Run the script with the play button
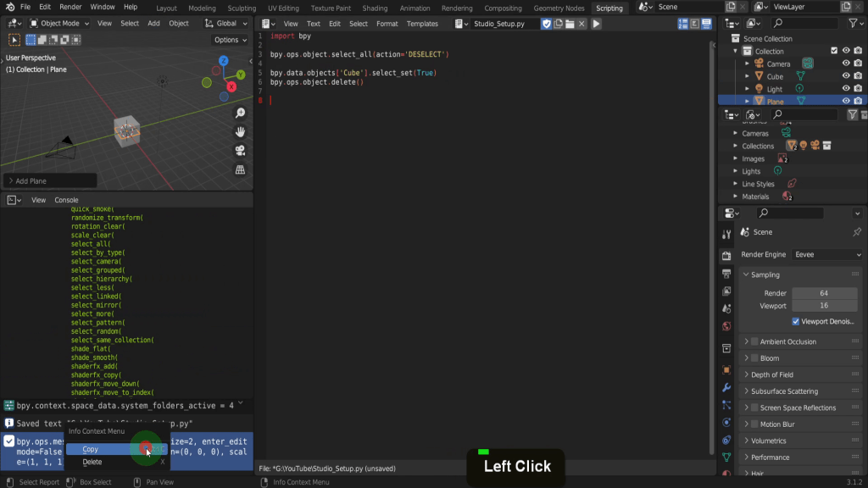The height and width of the screenshot is (488, 868). coord(596,24)
